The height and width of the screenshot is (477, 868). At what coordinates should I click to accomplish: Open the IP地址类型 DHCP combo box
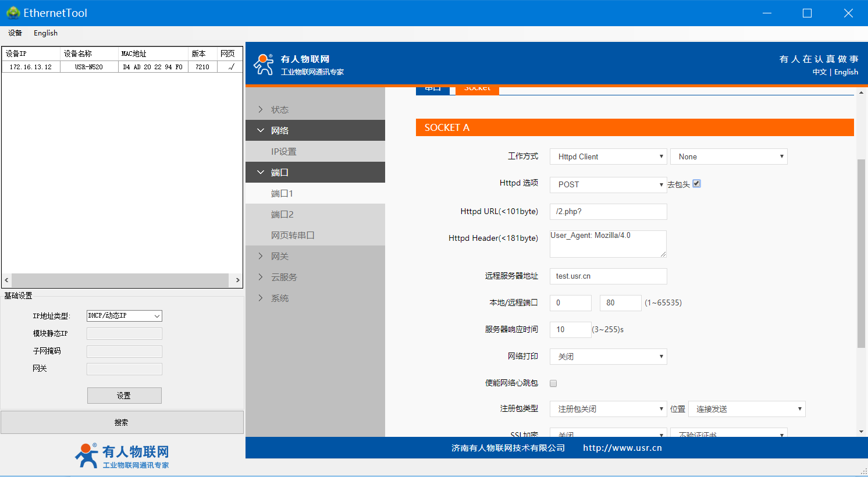[124, 316]
